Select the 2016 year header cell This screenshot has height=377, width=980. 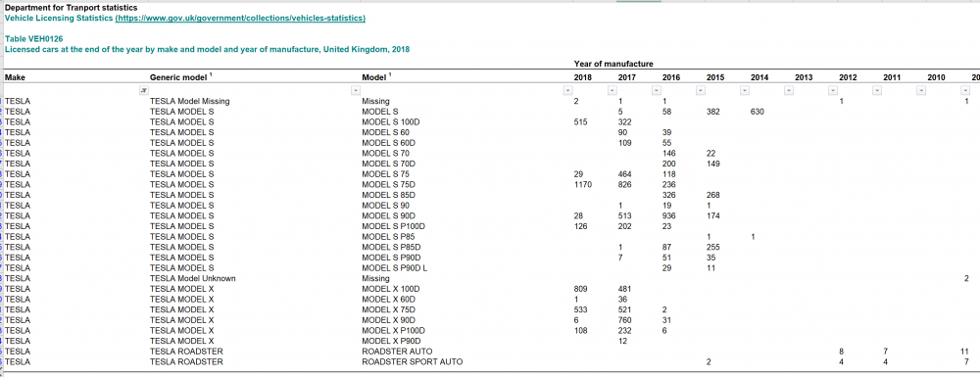point(671,77)
